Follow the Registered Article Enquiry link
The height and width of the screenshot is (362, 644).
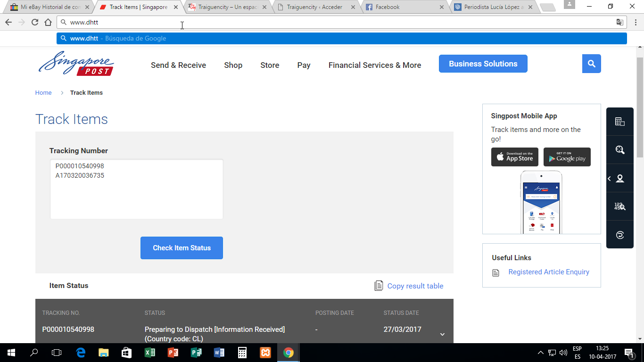[548, 272]
